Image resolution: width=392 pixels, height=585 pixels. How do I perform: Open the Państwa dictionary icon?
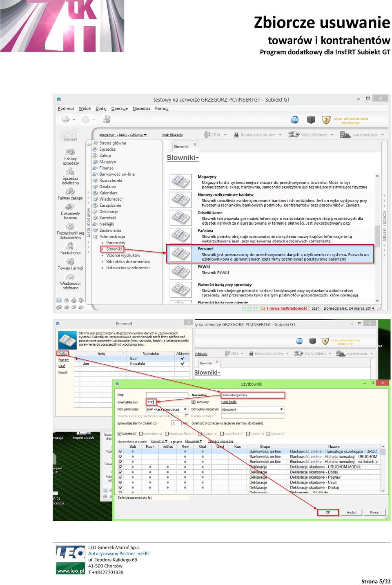click(181, 236)
